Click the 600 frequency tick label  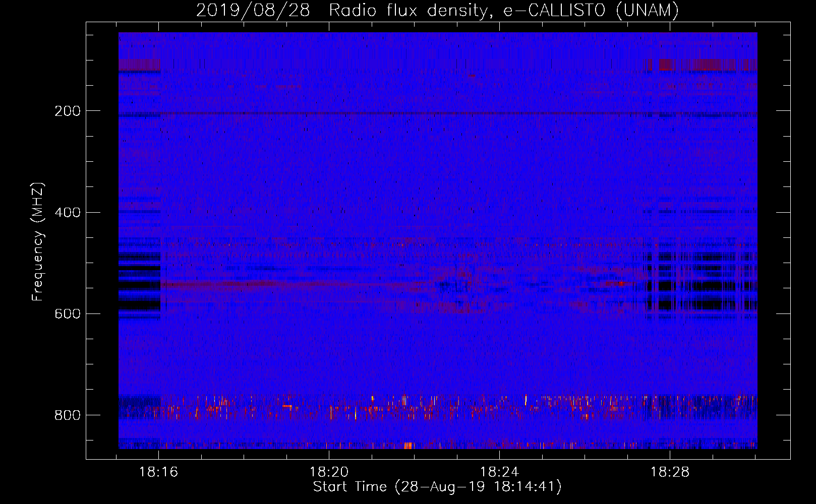point(67,314)
